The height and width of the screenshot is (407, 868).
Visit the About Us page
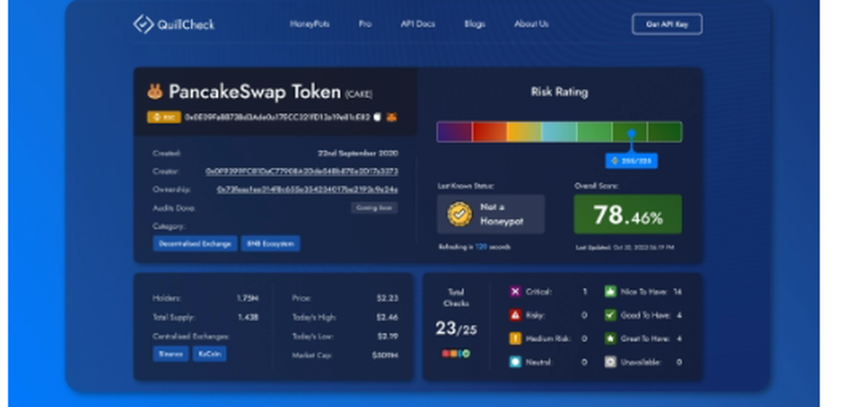coord(531,23)
